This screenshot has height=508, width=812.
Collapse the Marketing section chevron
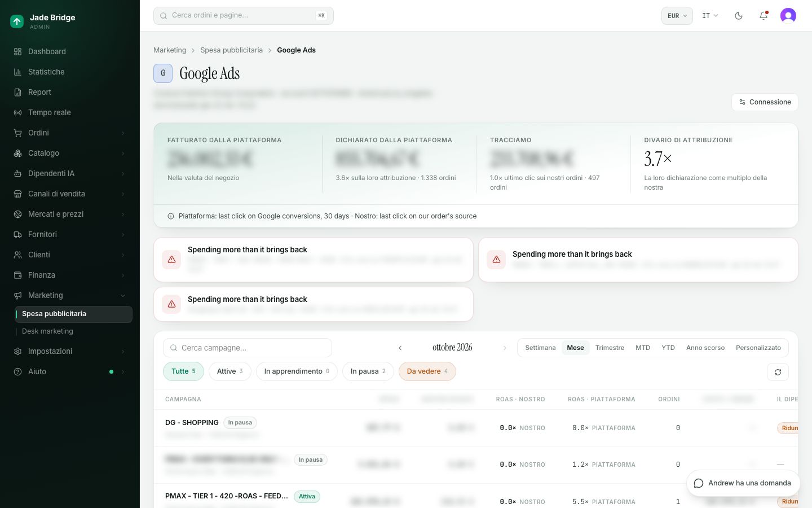click(123, 296)
